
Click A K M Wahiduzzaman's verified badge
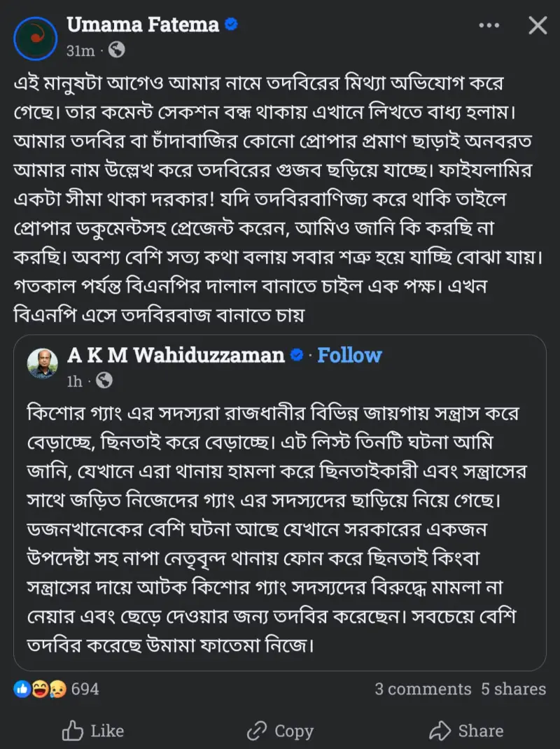pos(297,355)
